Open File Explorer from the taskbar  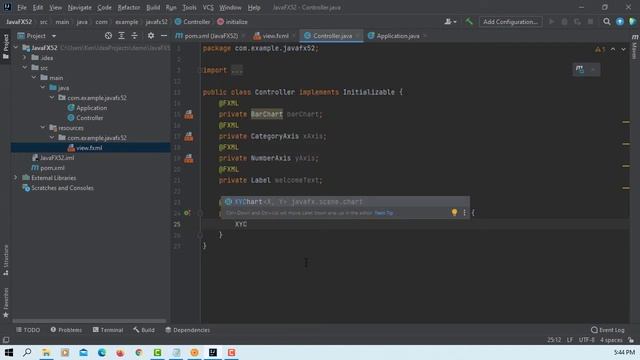46,352
